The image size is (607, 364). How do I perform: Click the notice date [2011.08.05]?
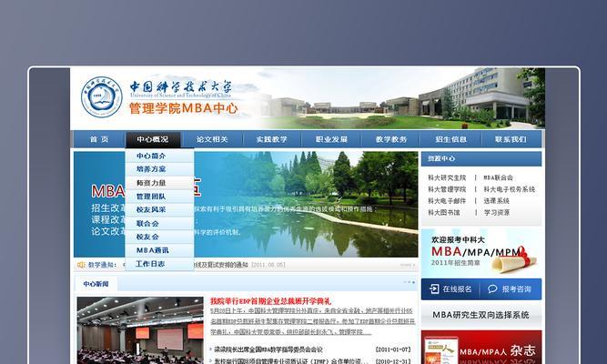(x=268, y=265)
